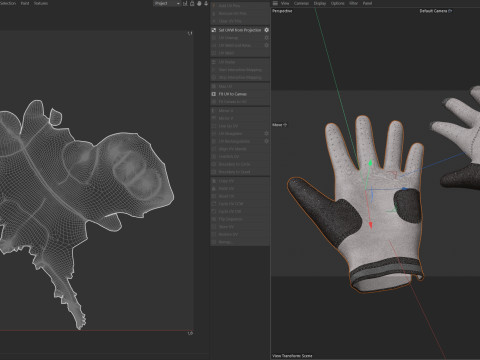
Task: Click the Cycle UV CW icon
Action: coord(214,211)
